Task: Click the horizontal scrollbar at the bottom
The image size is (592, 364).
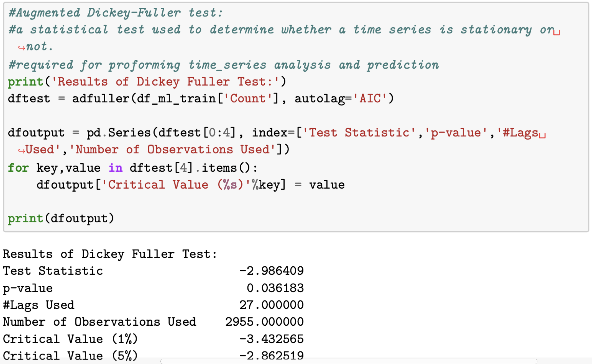Action: [348, 361]
